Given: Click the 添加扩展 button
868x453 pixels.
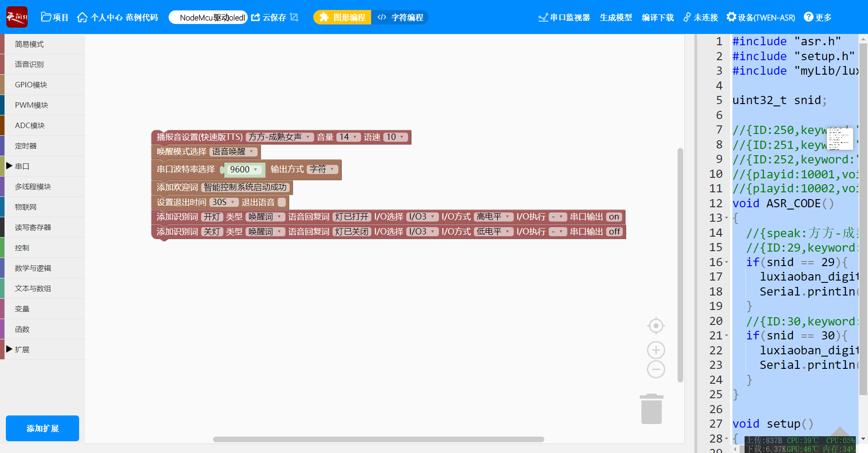Looking at the screenshot, I should click(42, 428).
